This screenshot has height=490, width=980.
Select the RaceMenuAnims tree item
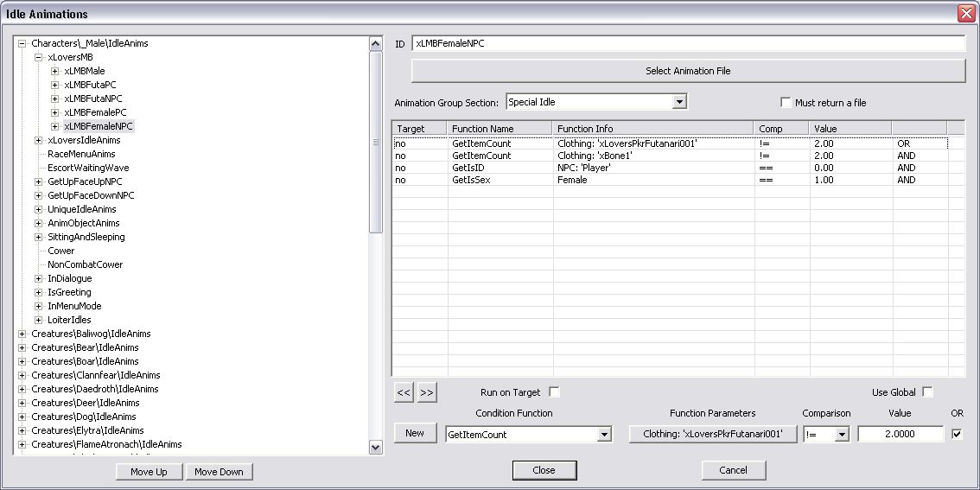pyautogui.click(x=81, y=154)
